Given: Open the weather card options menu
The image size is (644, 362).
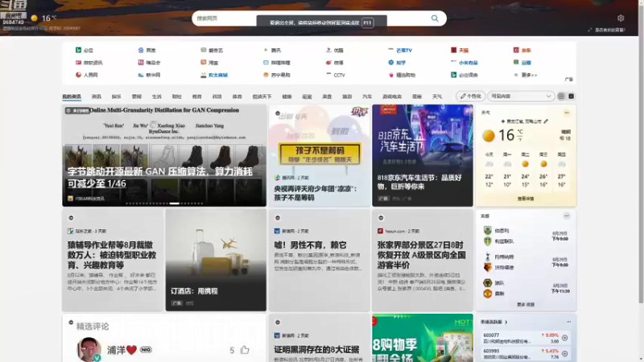Looking at the screenshot, I should click(567, 113).
